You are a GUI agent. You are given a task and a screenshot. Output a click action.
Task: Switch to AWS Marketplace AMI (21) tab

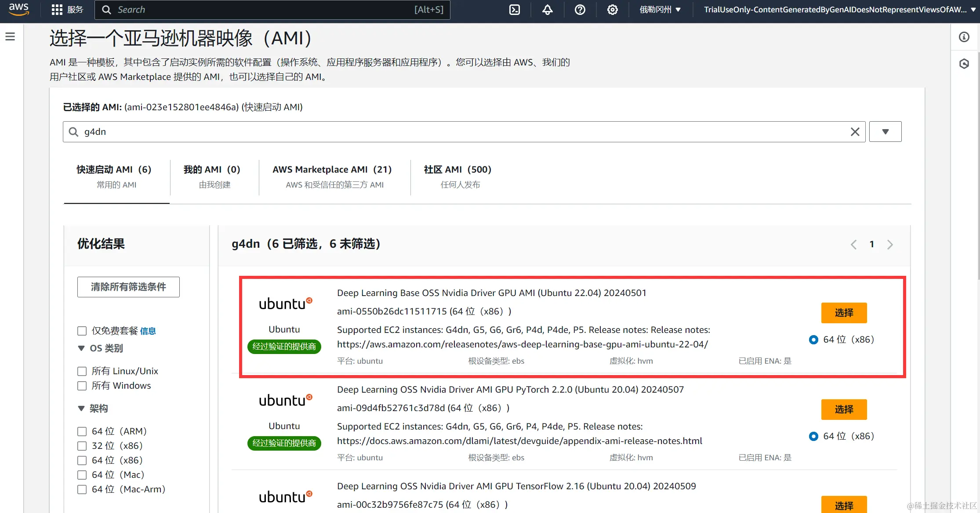click(334, 177)
